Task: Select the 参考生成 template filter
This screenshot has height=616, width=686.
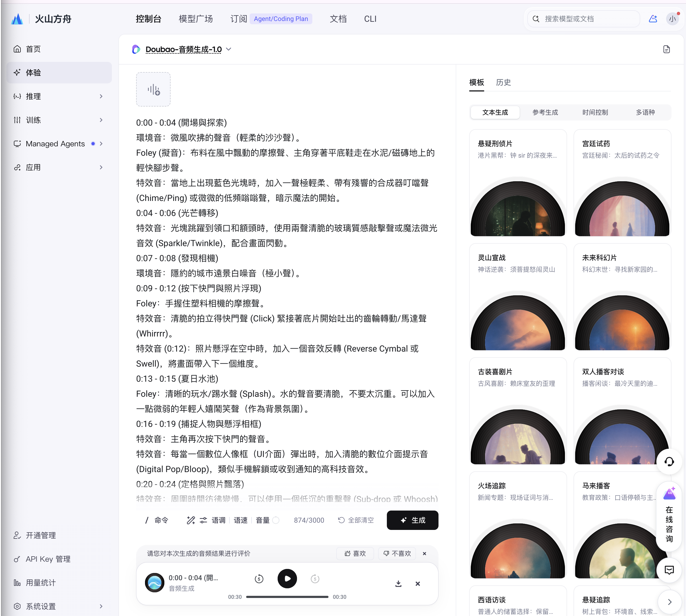Action: 545,112
